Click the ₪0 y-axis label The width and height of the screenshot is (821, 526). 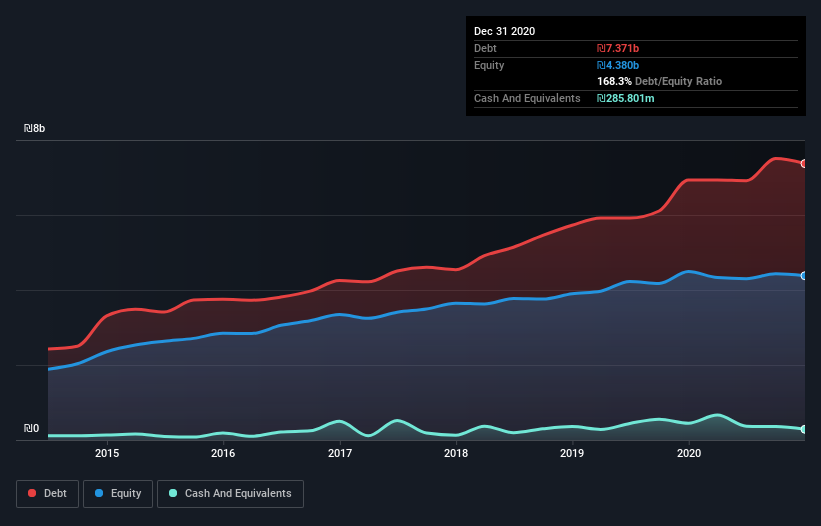pos(31,429)
